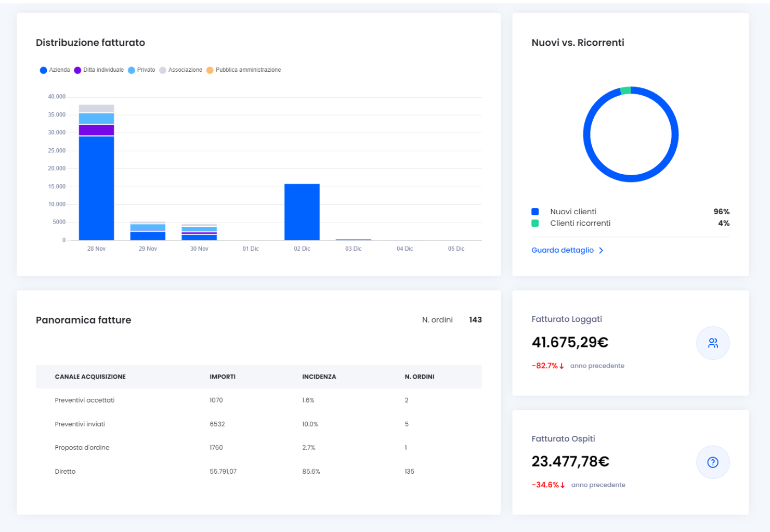
Task: Click the Nuovi clienti blue color swatch
Action: pos(535,212)
